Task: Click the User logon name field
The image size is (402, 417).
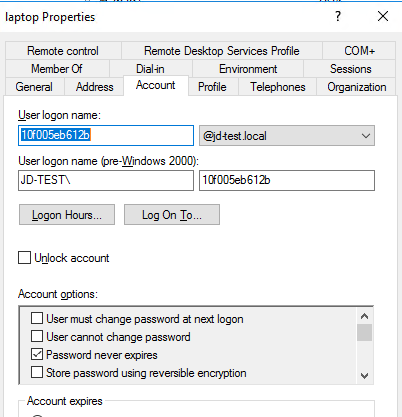Action: [106, 135]
